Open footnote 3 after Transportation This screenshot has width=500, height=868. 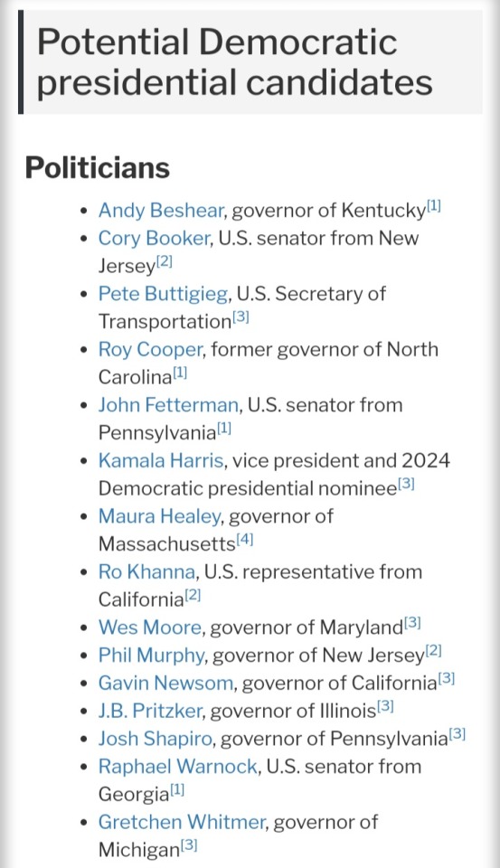point(241,316)
